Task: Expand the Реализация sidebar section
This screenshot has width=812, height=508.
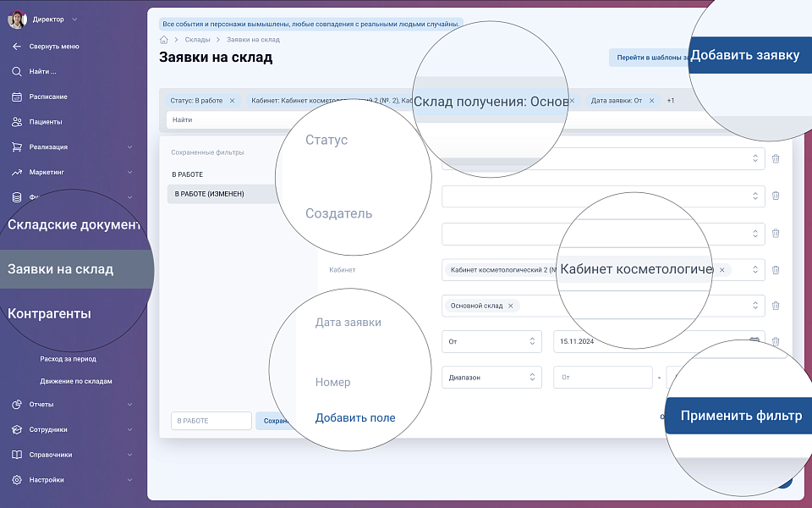Action: [x=129, y=147]
